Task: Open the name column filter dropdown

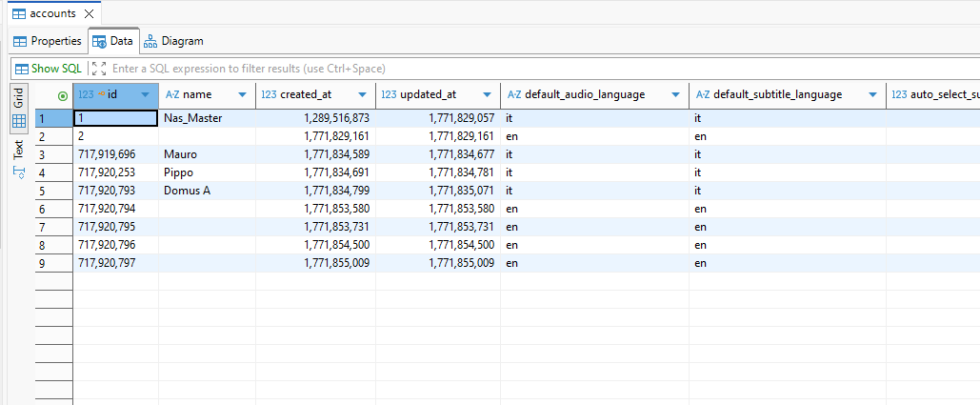Action: (x=243, y=95)
